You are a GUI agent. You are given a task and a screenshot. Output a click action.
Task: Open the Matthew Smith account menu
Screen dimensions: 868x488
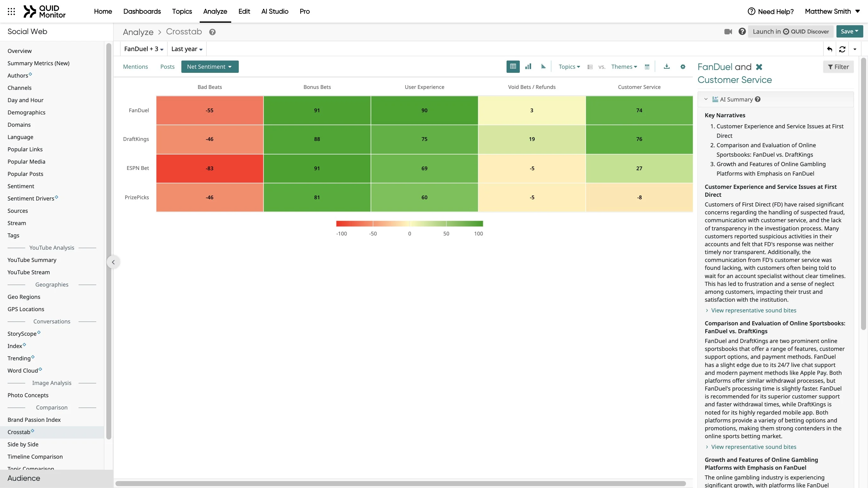click(x=832, y=11)
